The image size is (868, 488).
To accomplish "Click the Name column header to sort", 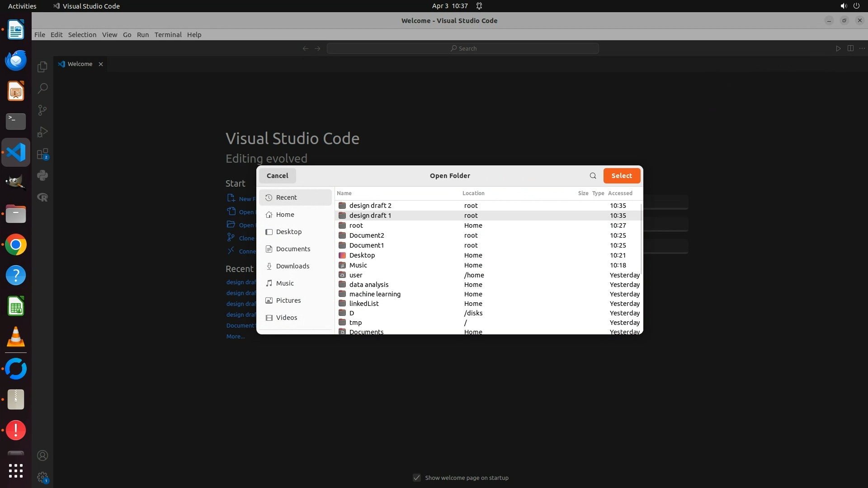I will [x=344, y=193].
